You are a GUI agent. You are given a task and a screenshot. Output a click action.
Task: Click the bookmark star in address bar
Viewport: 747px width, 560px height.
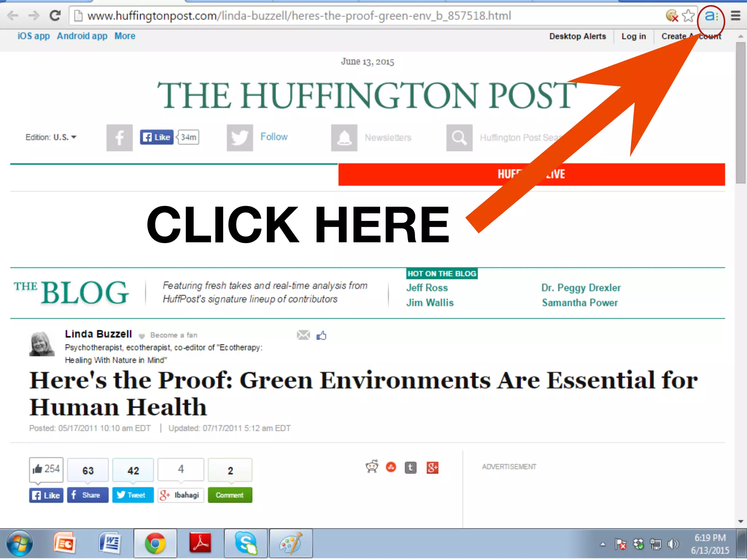(x=688, y=16)
